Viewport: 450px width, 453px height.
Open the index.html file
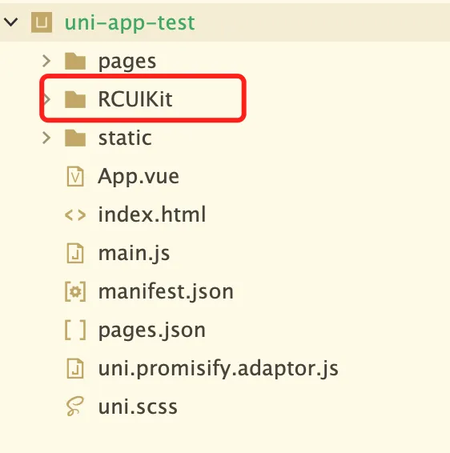click(x=152, y=214)
